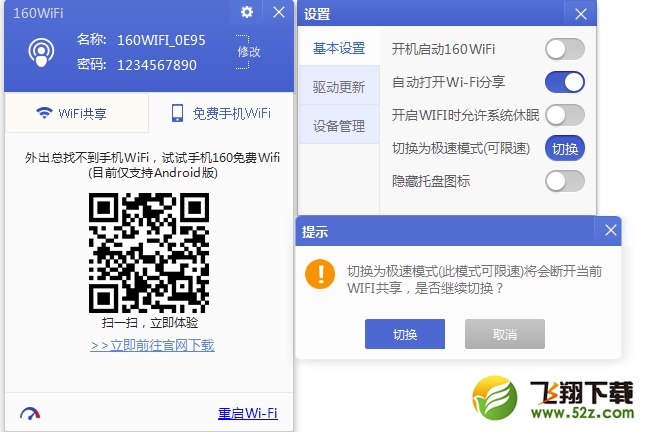Click the password value 1234567890
The image size is (646, 432).
point(157,65)
